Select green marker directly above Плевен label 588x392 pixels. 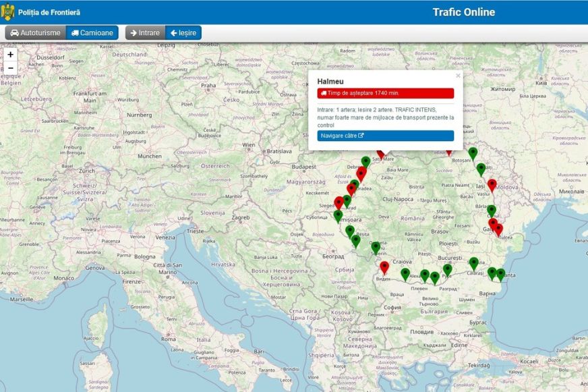coord(425,276)
